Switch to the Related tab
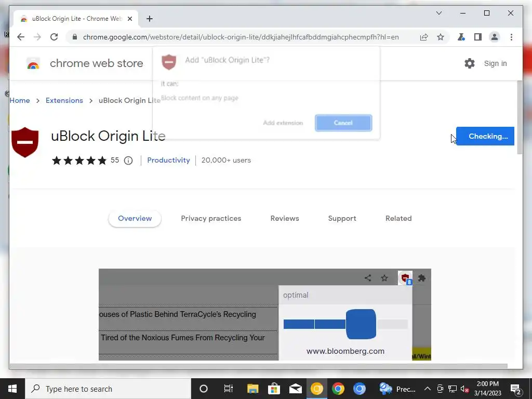The image size is (532, 399). coord(398,219)
